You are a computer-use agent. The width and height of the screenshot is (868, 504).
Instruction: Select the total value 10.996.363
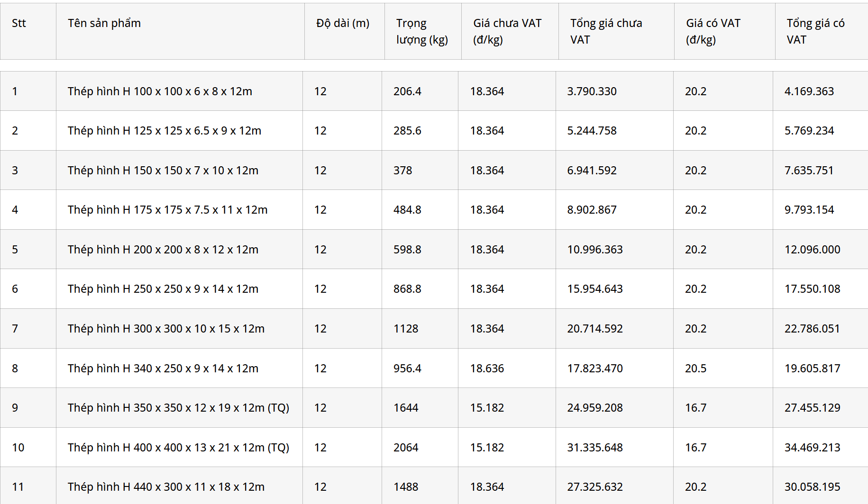click(595, 250)
